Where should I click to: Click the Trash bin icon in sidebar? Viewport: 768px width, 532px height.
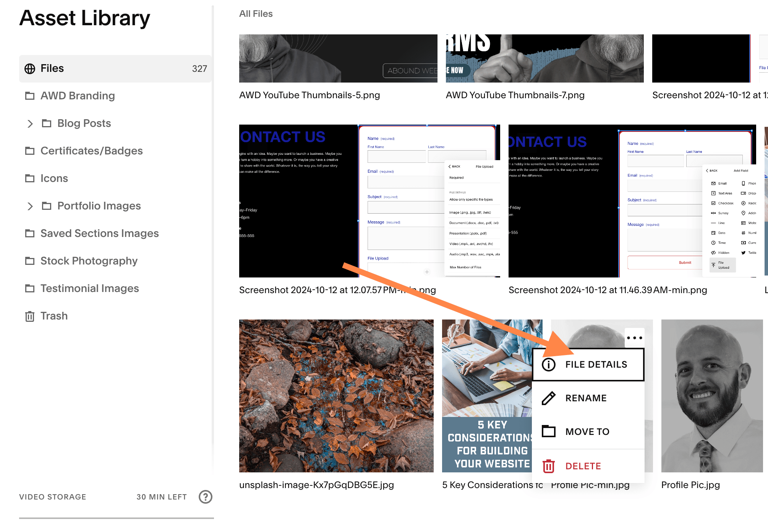click(30, 316)
